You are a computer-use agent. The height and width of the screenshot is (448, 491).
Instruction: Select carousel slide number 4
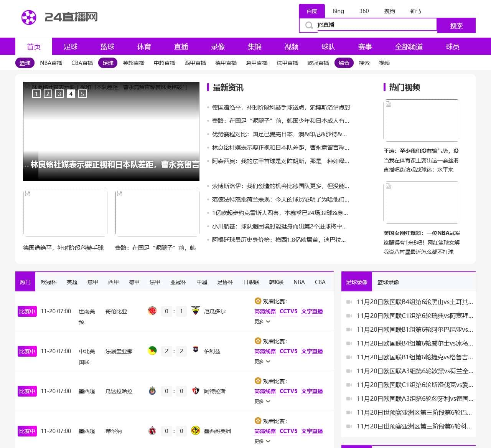(71, 94)
